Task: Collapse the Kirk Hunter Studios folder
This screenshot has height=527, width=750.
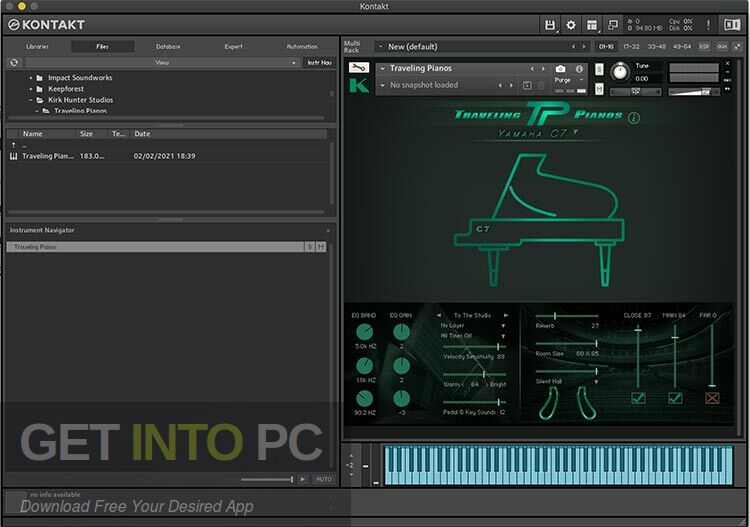Action: tap(31, 100)
